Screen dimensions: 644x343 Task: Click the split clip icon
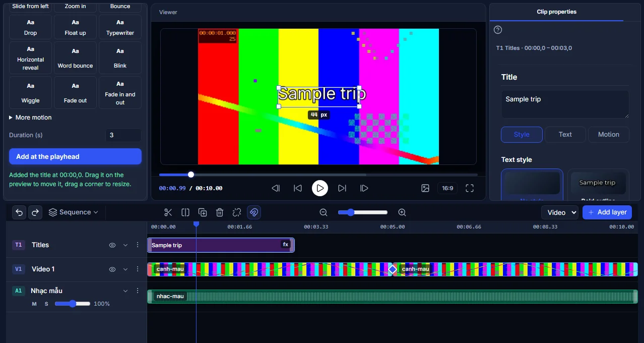click(185, 212)
